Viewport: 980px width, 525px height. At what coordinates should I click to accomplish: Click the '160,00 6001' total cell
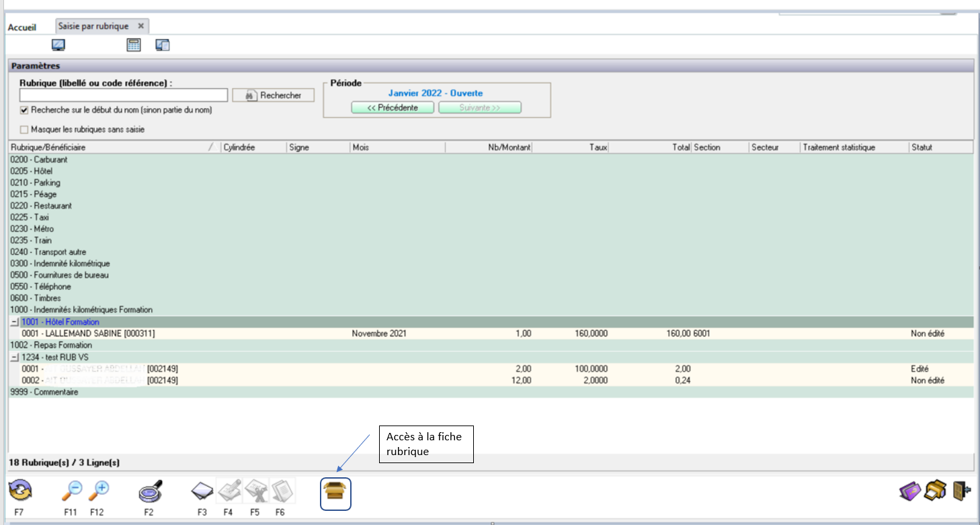tap(688, 333)
